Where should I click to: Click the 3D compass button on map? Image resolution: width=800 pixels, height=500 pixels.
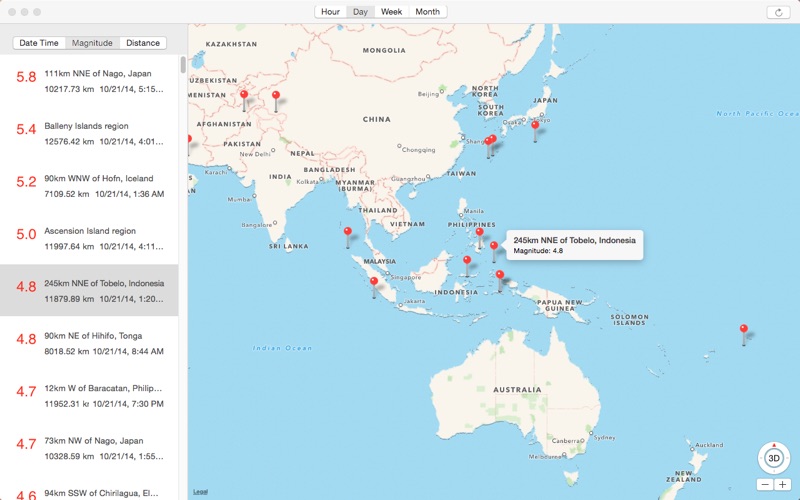pos(773,458)
